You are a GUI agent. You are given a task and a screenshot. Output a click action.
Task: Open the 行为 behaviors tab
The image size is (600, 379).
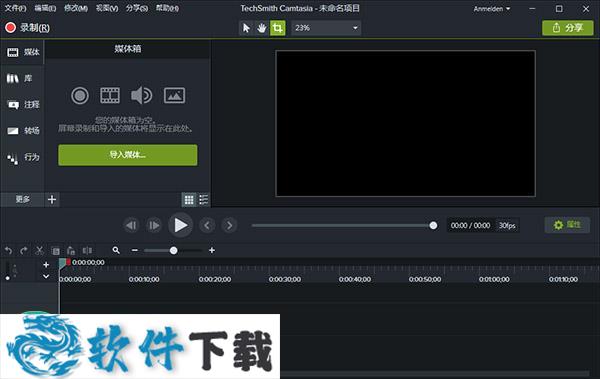tap(23, 157)
